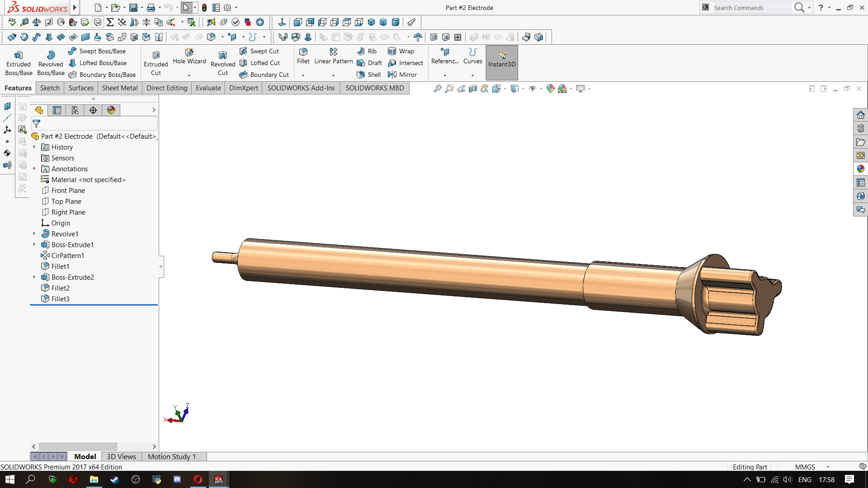
Task: Switch to the Sketch tab
Action: click(50, 88)
